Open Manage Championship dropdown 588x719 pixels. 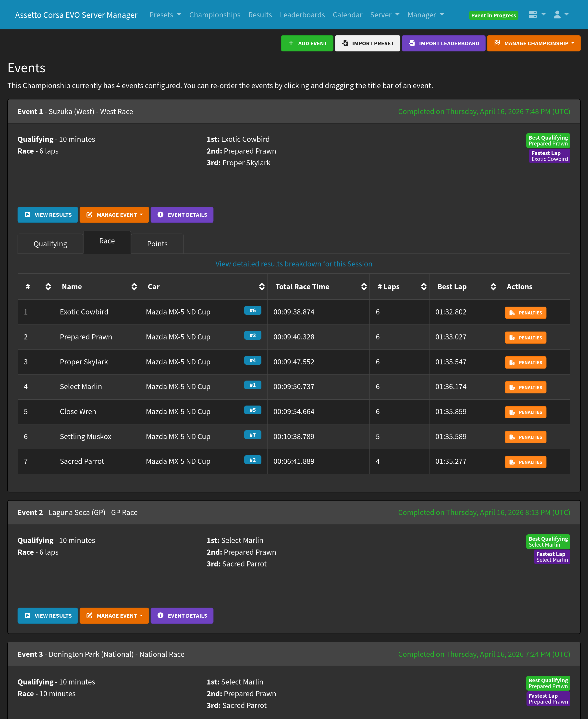(x=533, y=43)
